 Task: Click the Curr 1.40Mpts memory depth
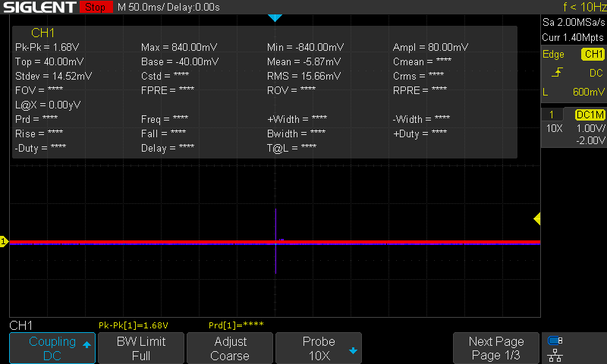click(573, 37)
